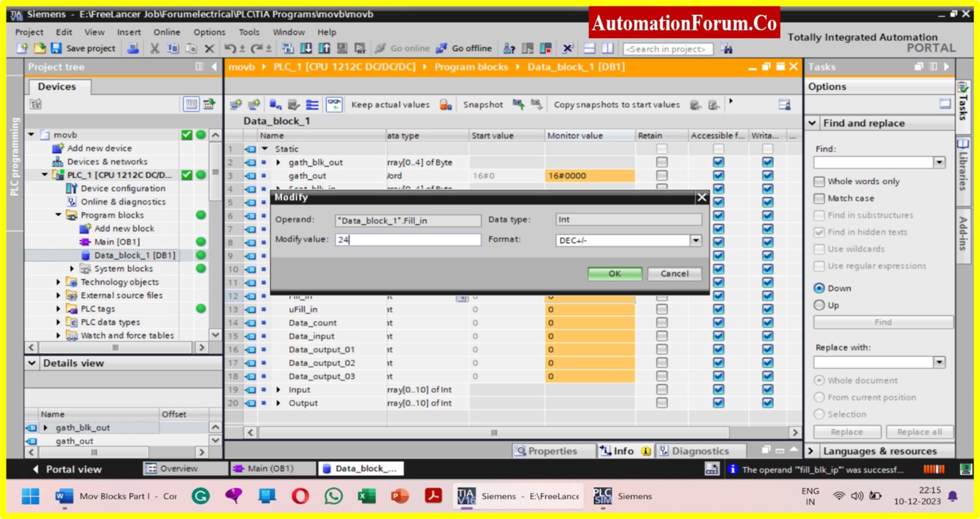Click the Replace all button
The height and width of the screenshot is (519, 980).
coord(919,432)
